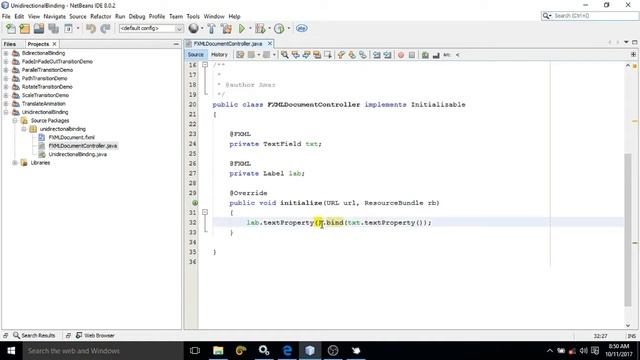
Task: Run the project with green play icon
Action: click(x=242, y=29)
